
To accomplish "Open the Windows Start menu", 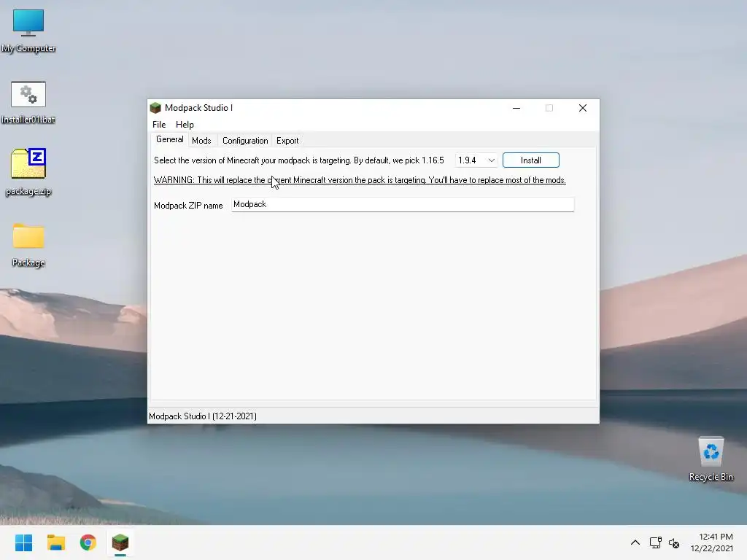I will click(x=23, y=542).
